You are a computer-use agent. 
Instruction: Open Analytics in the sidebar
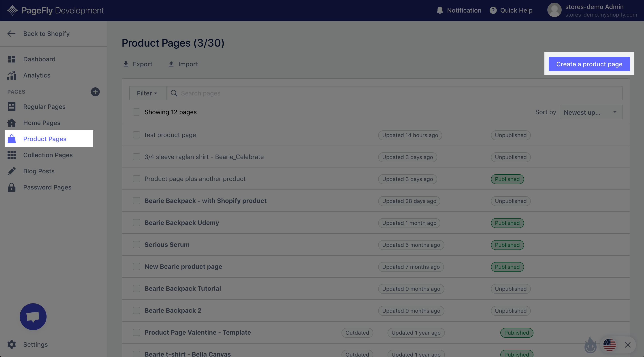tap(37, 75)
